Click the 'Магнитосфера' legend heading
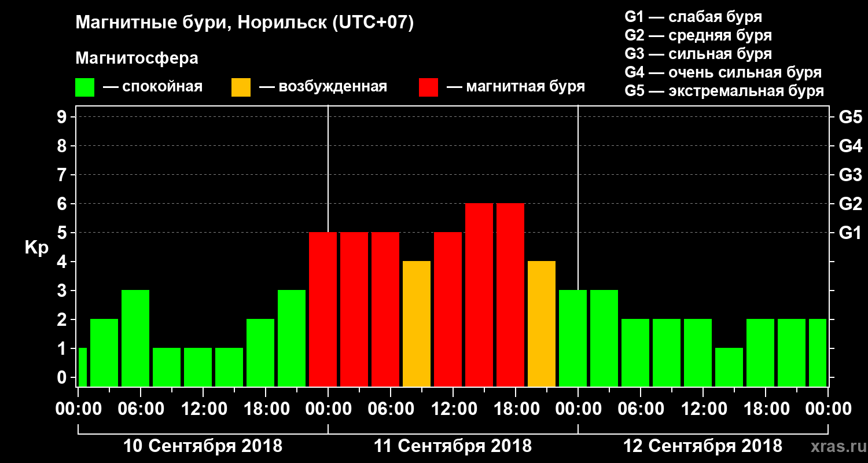 coord(137,58)
